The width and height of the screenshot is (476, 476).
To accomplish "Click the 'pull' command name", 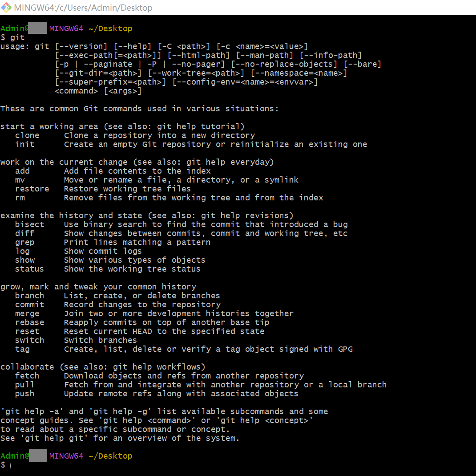I will coord(25,385).
